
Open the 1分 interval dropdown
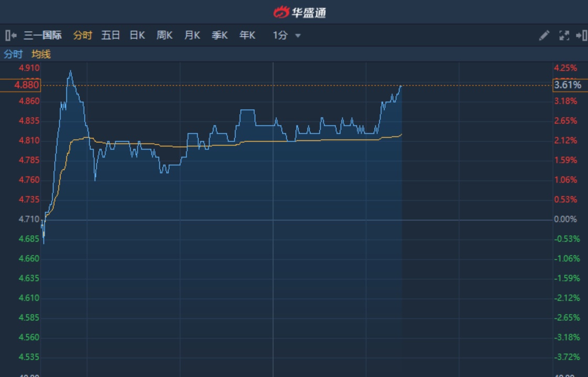coord(281,36)
